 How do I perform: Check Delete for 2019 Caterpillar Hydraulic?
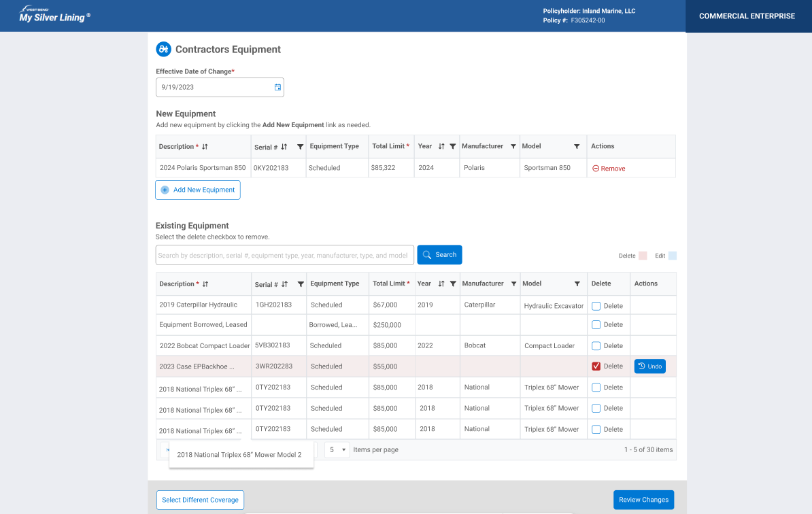596,306
